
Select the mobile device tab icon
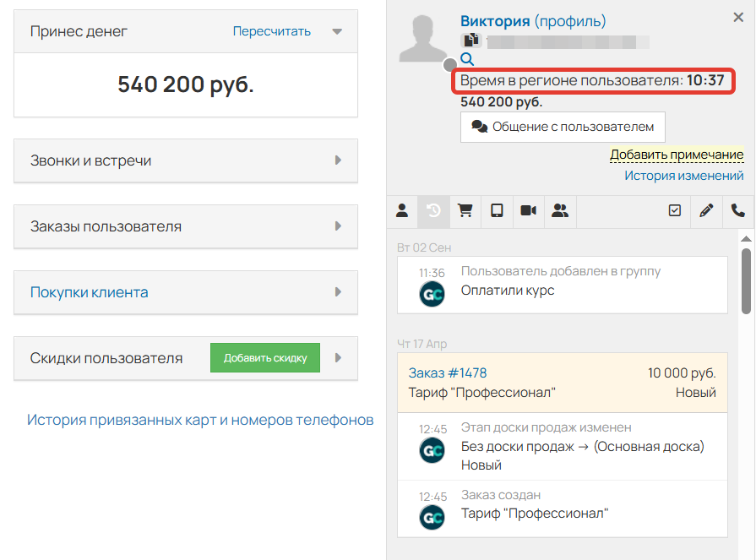497,211
